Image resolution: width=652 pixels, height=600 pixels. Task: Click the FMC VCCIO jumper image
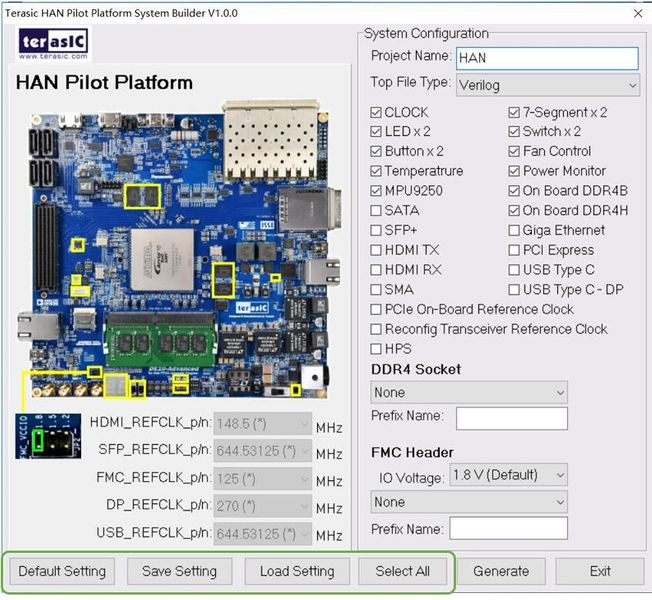(48, 436)
